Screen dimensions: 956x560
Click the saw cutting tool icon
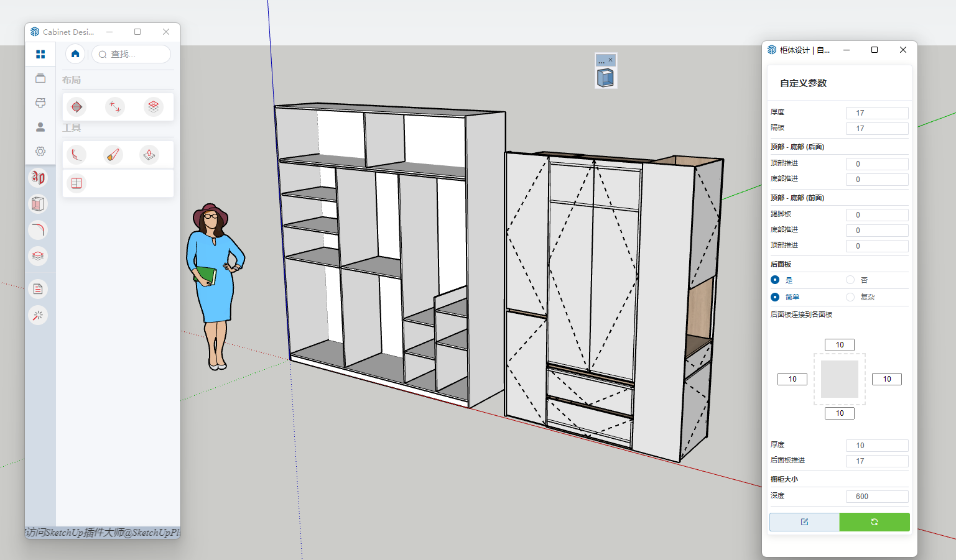click(113, 155)
